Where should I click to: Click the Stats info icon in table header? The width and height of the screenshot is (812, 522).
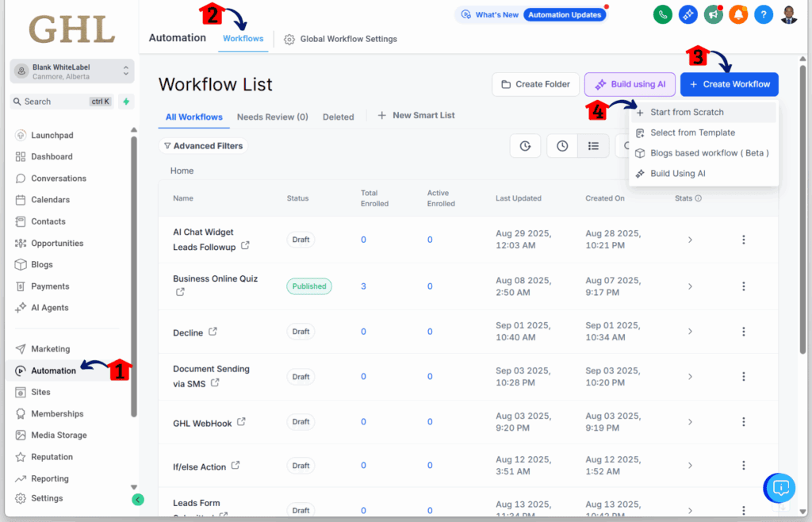(698, 198)
